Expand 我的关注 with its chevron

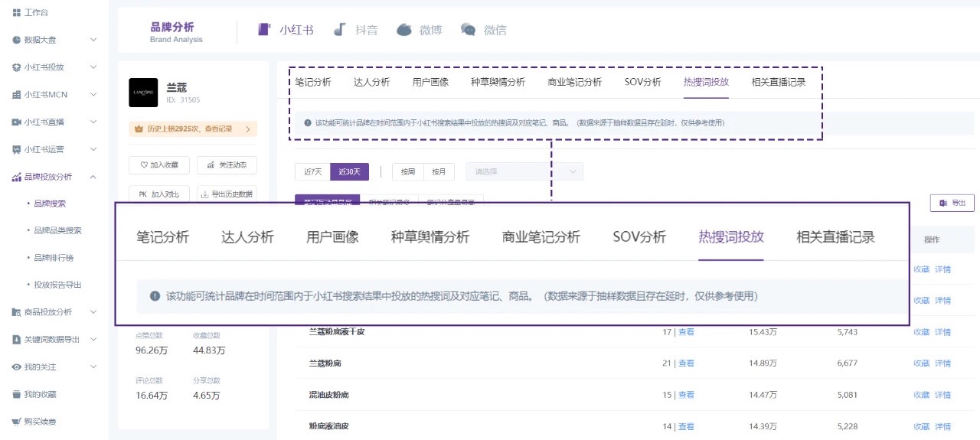(x=93, y=367)
